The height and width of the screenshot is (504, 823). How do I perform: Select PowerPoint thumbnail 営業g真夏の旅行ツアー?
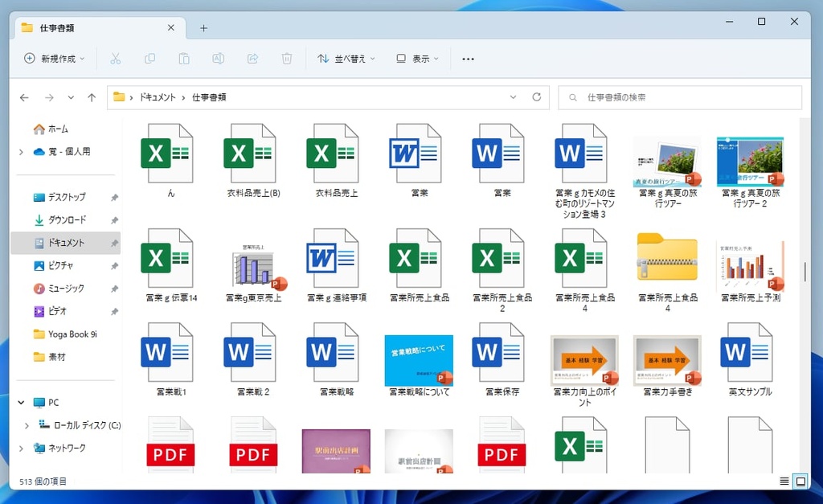click(x=668, y=171)
